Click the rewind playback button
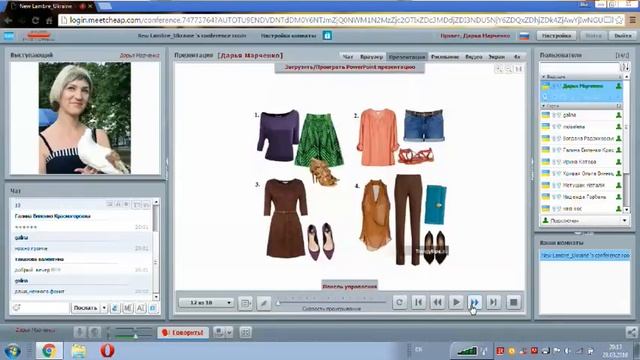The width and height of the screenshot is (640, 360). pyautogui.click(x=437, y=302)
